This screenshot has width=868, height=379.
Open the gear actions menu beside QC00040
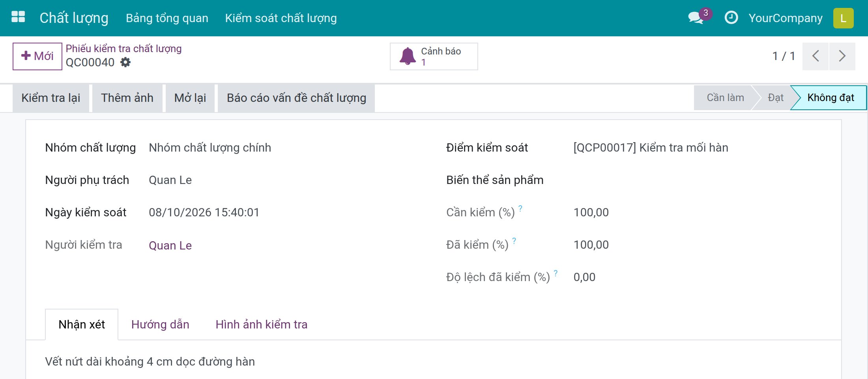pyautogui.click(x=125, y=62)
